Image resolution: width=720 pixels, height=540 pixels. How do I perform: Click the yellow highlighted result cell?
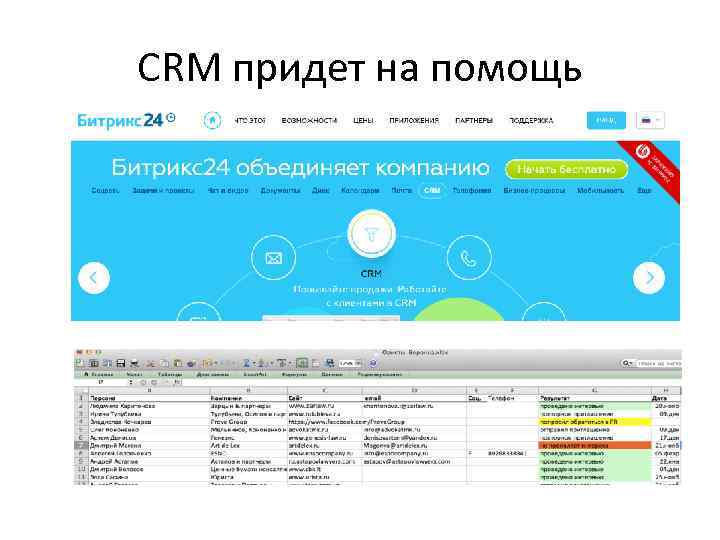click(x=595, y=422)
